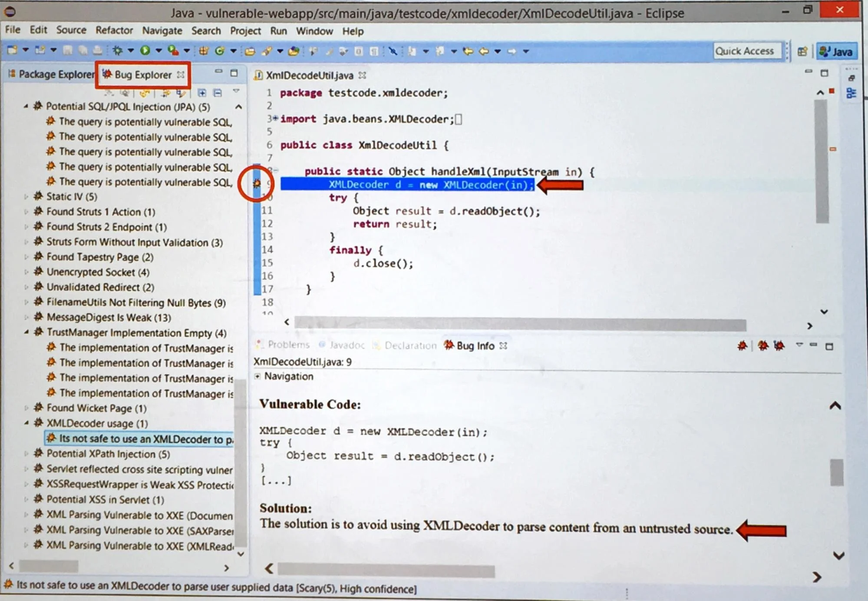Image resolution: width=868 pixels, height=601 pixels.
Task: Switch to the Problems tab
Action: pyautogui.click(x=283, y=345)
